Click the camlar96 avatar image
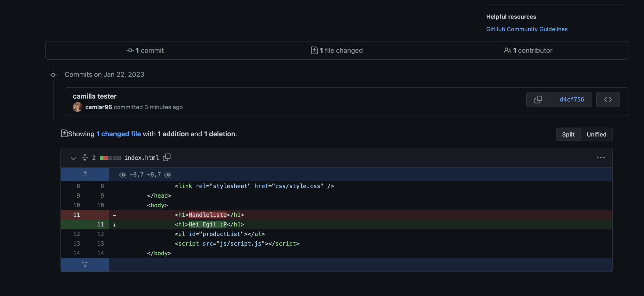 [x=78, y=107]
